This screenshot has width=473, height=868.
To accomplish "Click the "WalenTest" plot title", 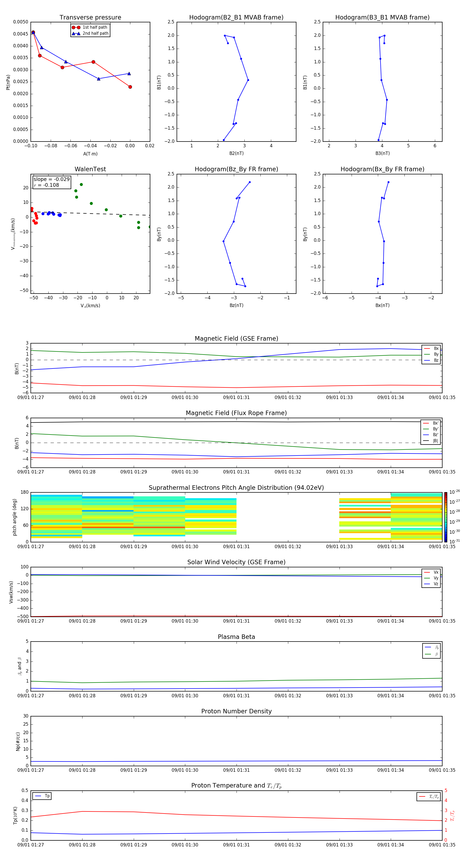I will (90, 169).
